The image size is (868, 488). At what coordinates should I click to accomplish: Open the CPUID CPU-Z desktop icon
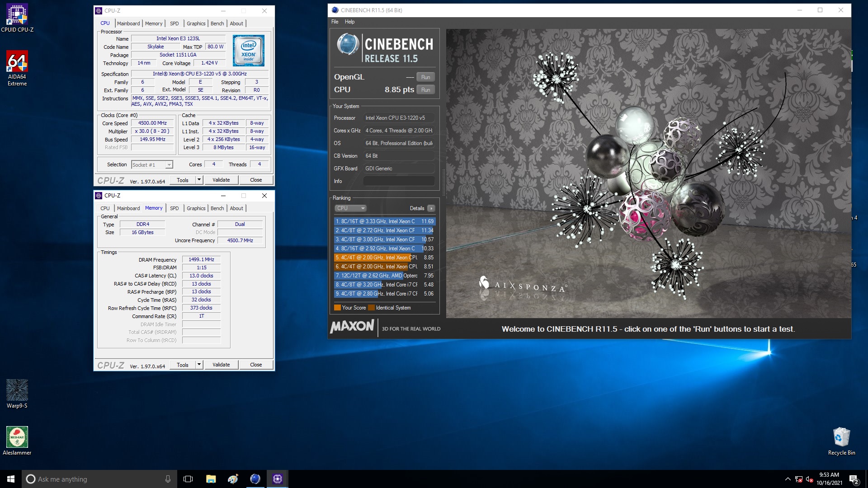tap(17, 18)
